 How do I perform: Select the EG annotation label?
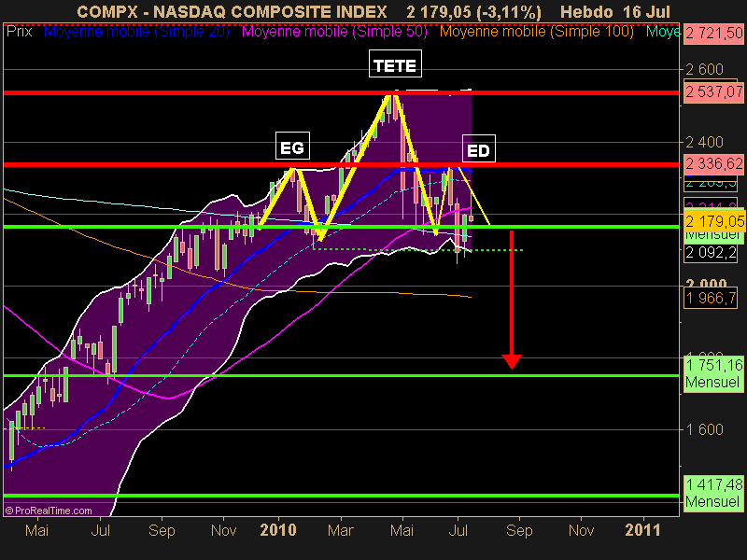pos(292,146)
